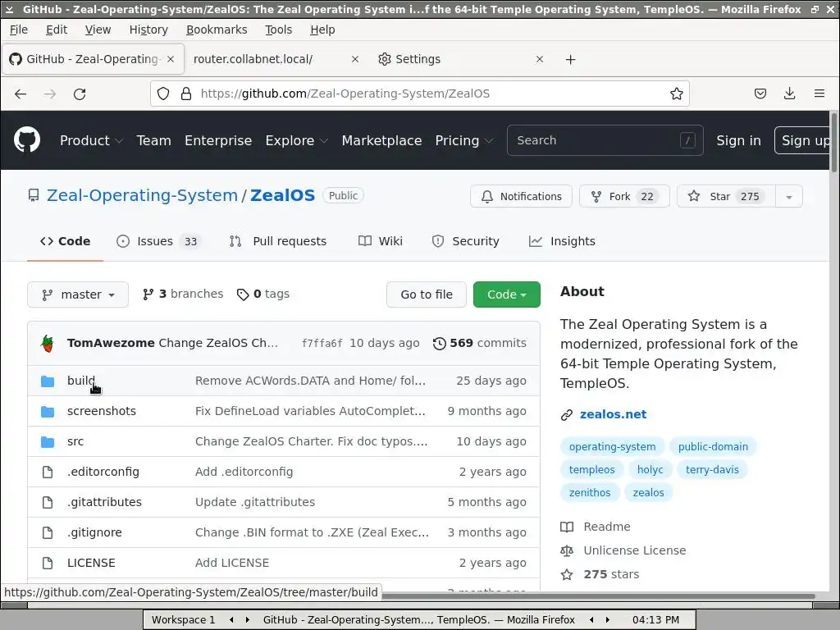Click commit hash f7ffa6f
840x630 pixels.
322,344
